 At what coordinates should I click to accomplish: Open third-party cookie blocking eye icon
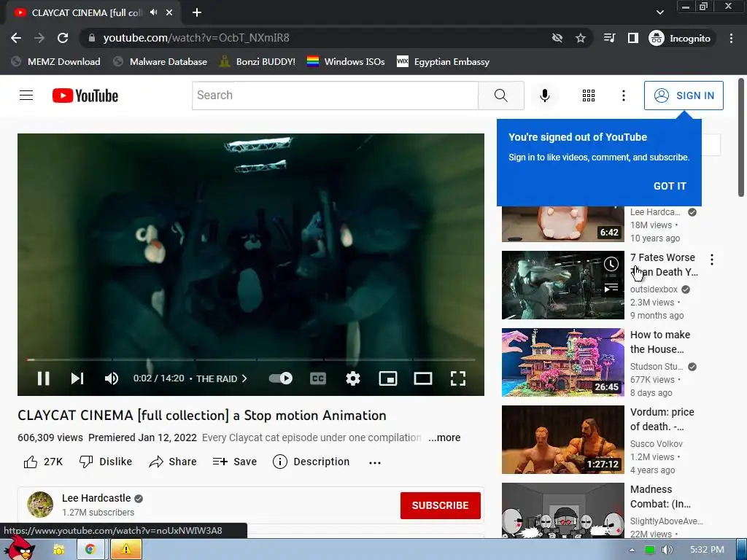tap(557, 38)
